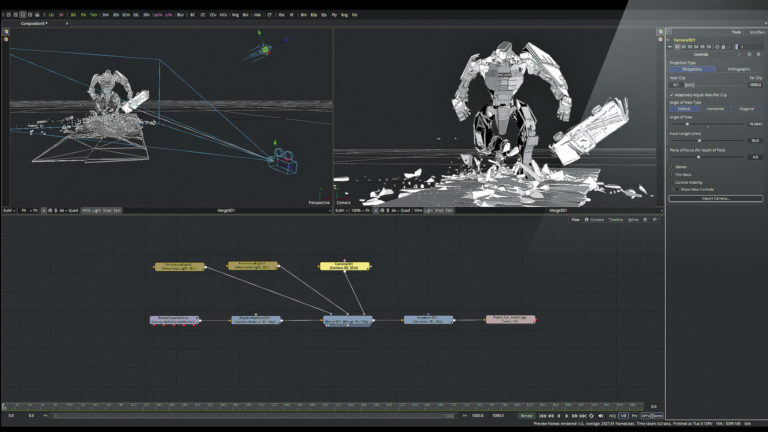Open 100% zoom dropdown in right viewer
Viewport: 768px width, 432px height.
357,211
